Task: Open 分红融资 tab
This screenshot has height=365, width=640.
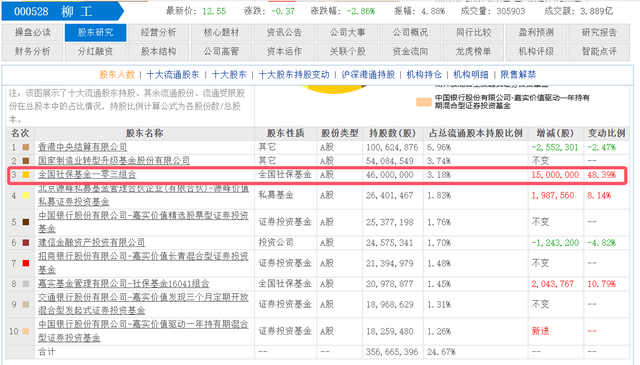Action: 95,52
